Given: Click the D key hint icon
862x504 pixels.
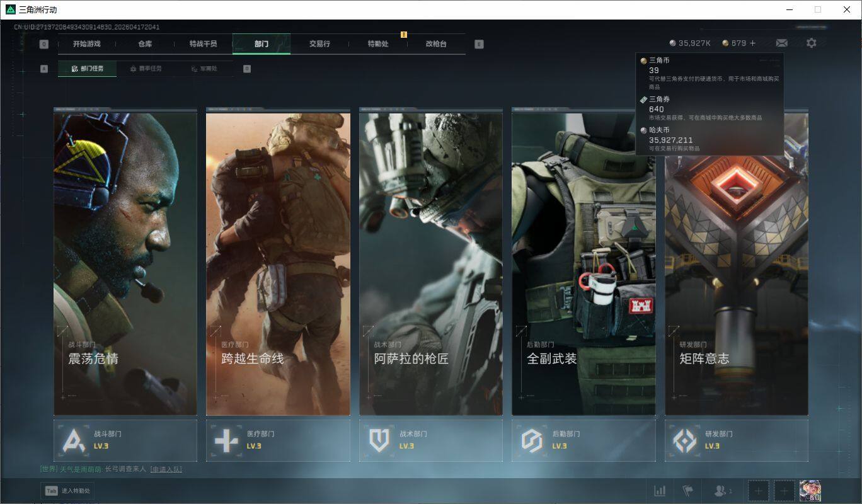Looking at the screenshot, I should 246,69.
